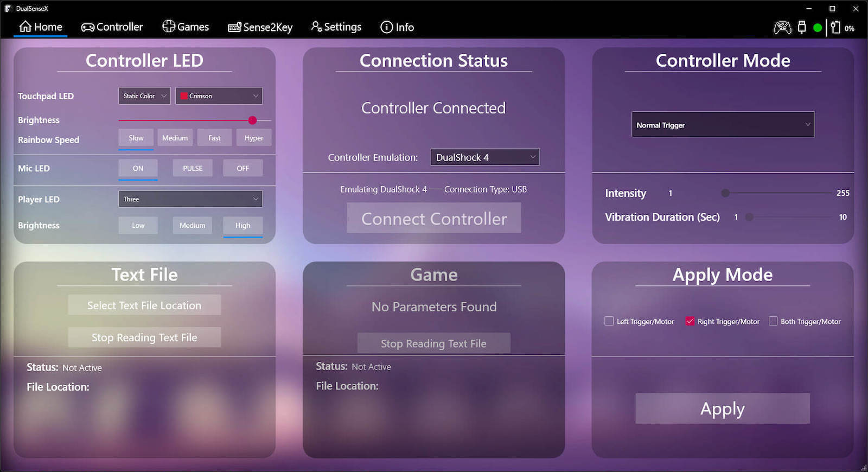Click the green connection status indicator dot
This screenshot has width=868, height=472.
tap(818, 28)
